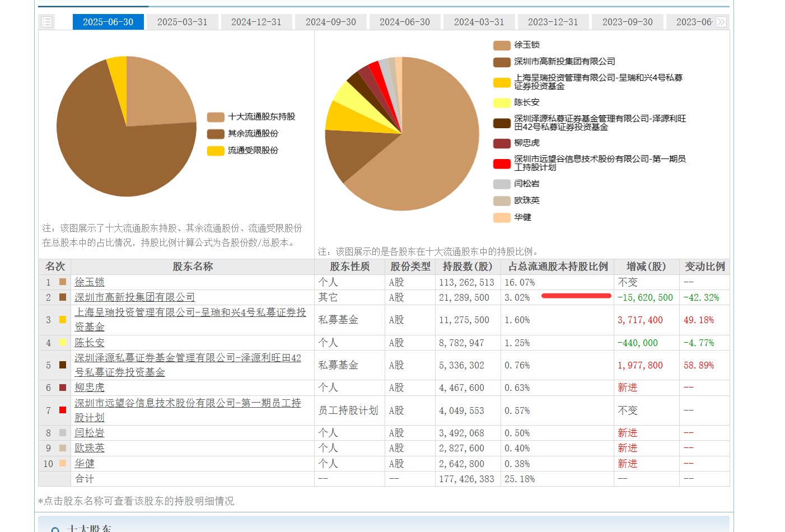Click the change ratio 49.18%
The width and height of the screenshot is (785, 532).
699,320
